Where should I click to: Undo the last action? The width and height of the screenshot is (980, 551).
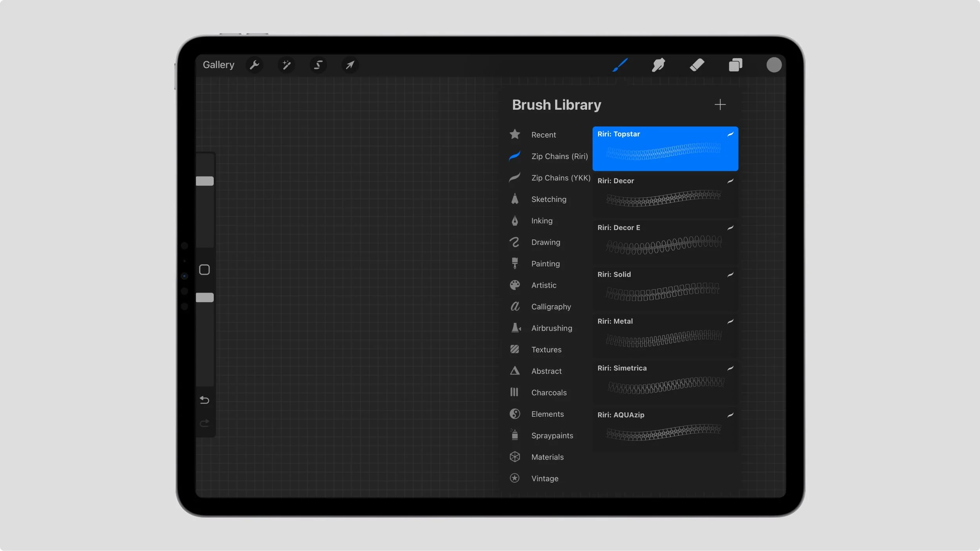[x=205, y=400]
